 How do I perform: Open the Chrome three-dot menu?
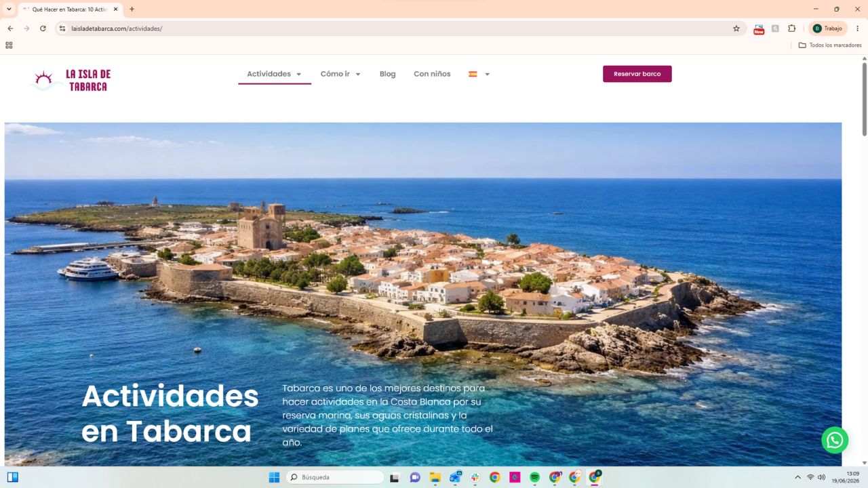tap(857, 28)
